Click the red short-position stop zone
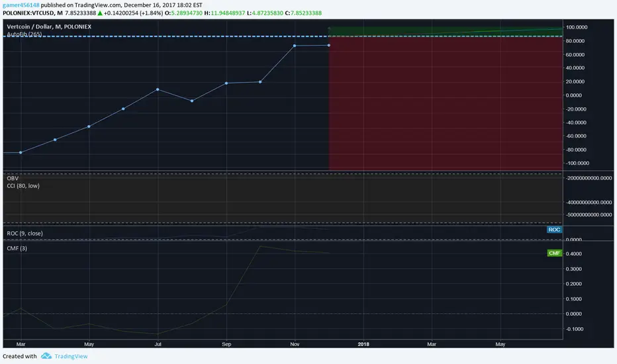This screenshot has width=617, height=364. [446, 103]
